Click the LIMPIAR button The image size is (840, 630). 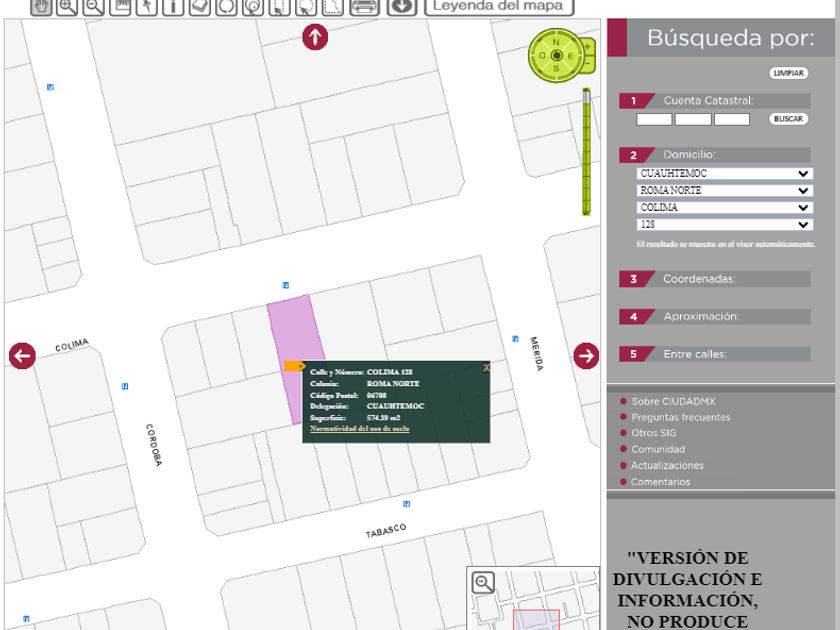(789, 73)
